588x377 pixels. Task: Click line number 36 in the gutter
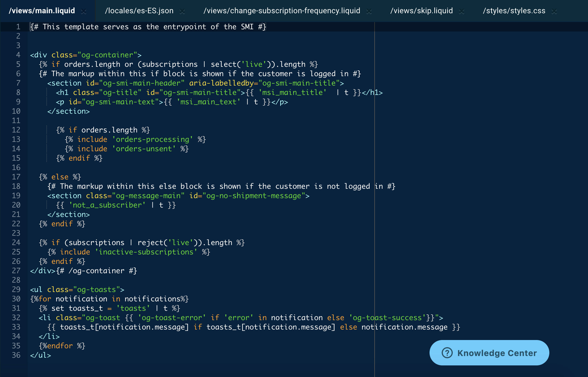click(16, 355)
